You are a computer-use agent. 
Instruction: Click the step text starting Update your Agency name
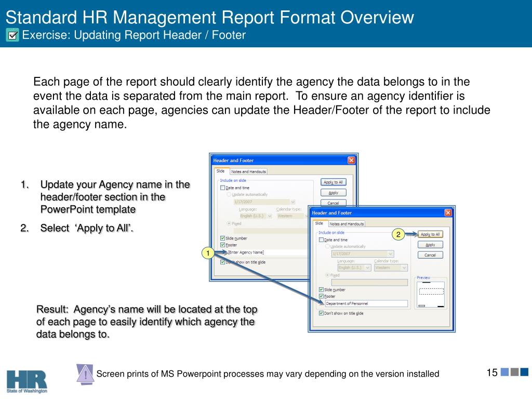point(115,197)
